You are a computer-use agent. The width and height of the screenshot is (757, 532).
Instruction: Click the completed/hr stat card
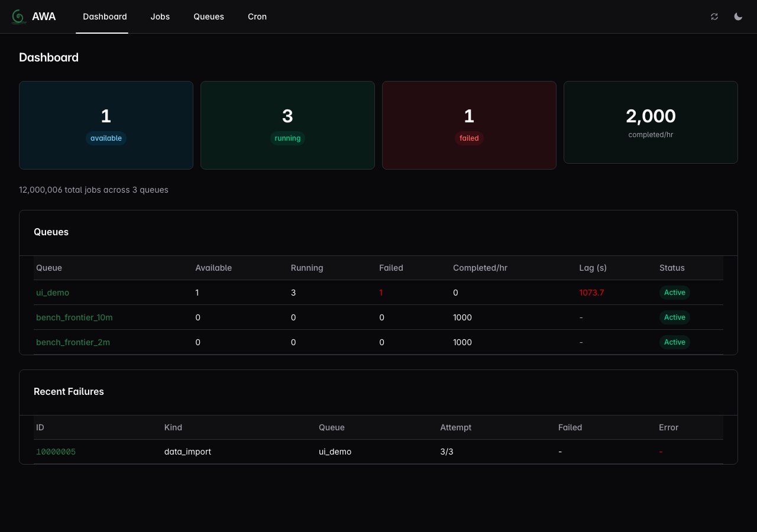[651, 122]
